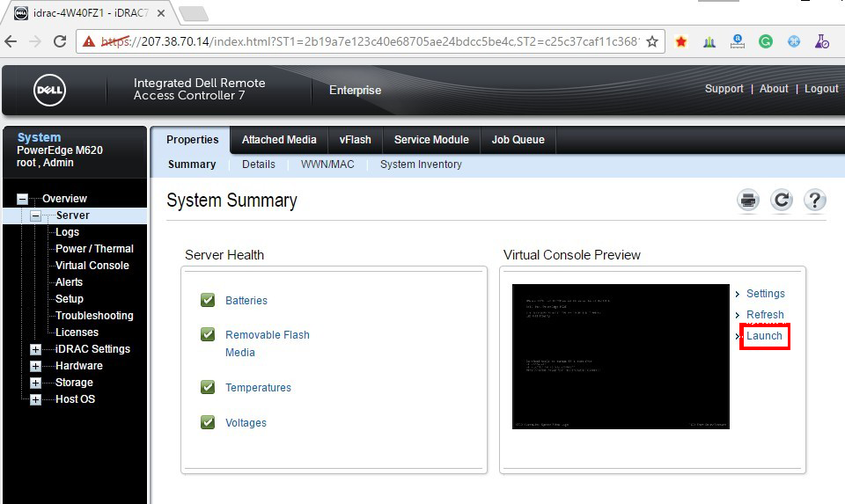Switch to the vFlash tab
The image size is (845, 504).
point(355,140)
